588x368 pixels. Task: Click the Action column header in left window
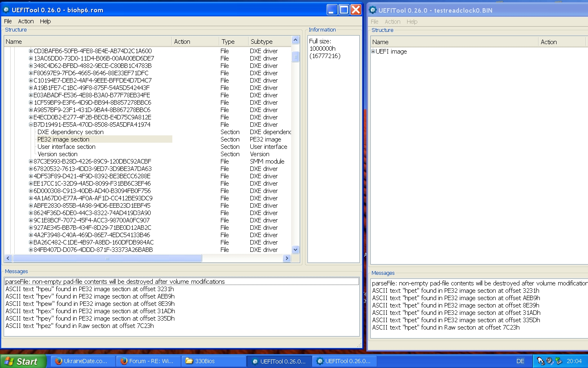point(195,41)
